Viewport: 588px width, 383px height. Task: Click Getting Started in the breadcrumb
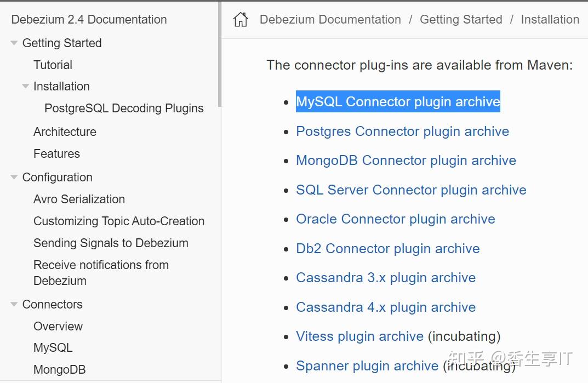[x=461, y=19]
